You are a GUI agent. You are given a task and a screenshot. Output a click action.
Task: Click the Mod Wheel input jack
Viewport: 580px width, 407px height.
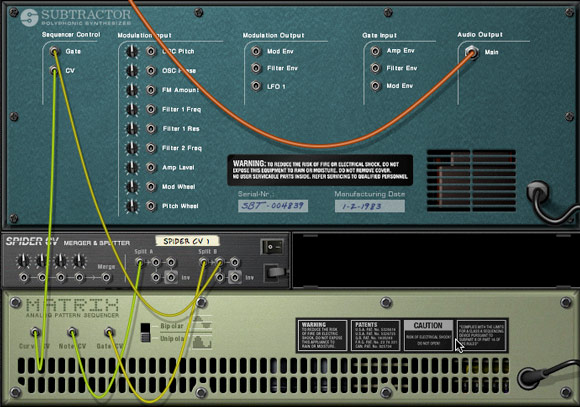[151, 186]
